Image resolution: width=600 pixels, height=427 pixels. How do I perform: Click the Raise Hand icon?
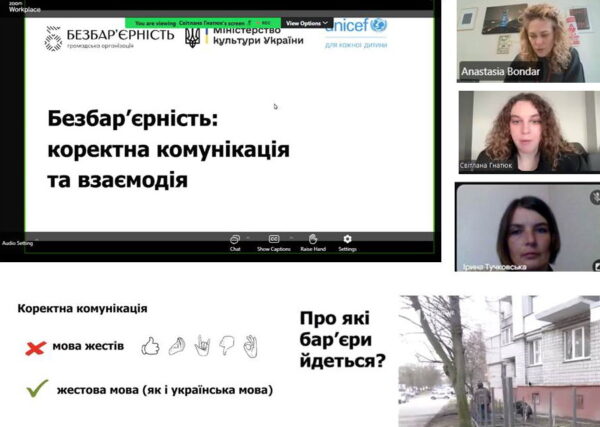tap(313, 239)
